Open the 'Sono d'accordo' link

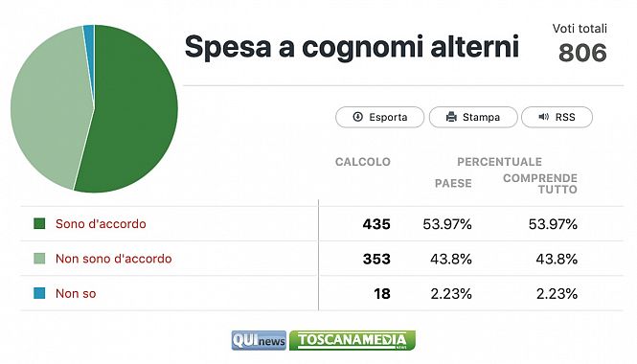coord(101,224)
